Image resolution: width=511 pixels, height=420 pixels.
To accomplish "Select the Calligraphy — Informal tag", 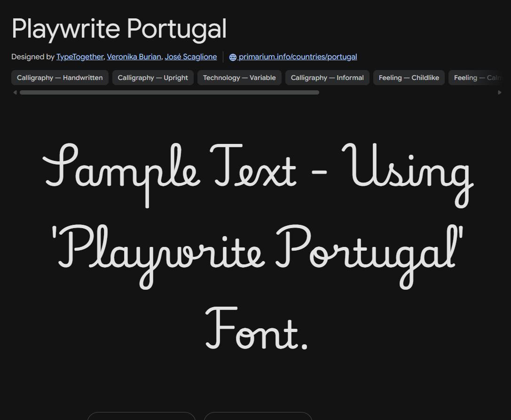I will tap(327, 78).
